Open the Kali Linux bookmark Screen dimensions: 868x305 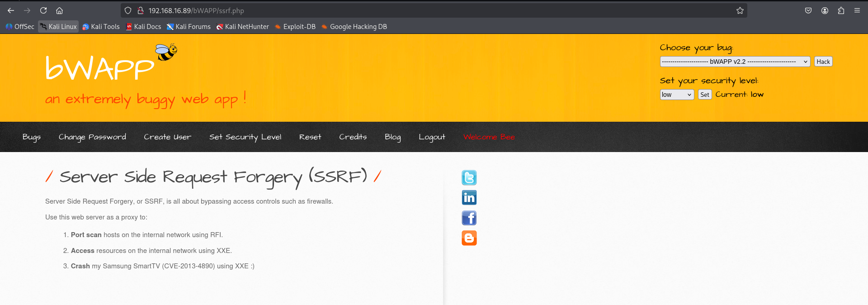click(58, 27)
